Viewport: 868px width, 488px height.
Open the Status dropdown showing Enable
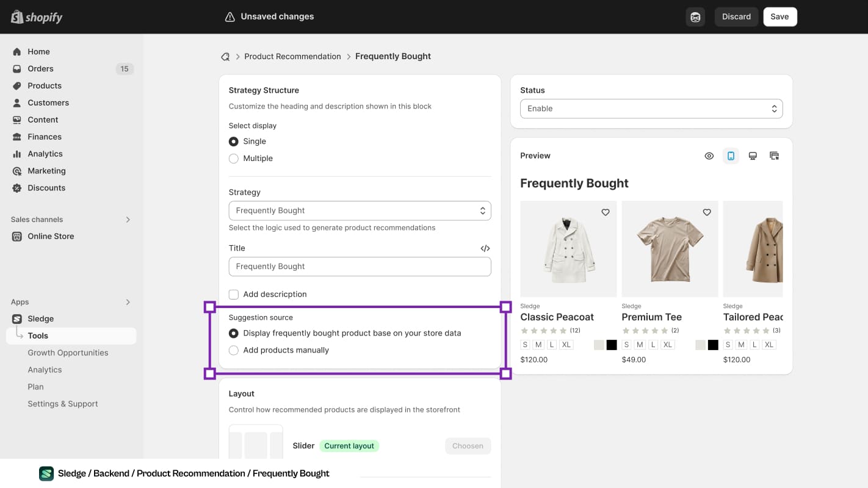(651, 109)
